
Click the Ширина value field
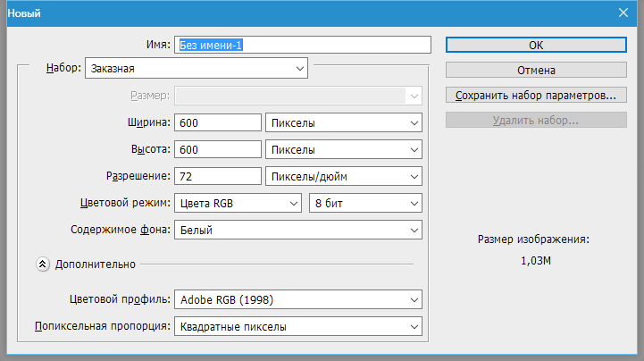(218, 122)
